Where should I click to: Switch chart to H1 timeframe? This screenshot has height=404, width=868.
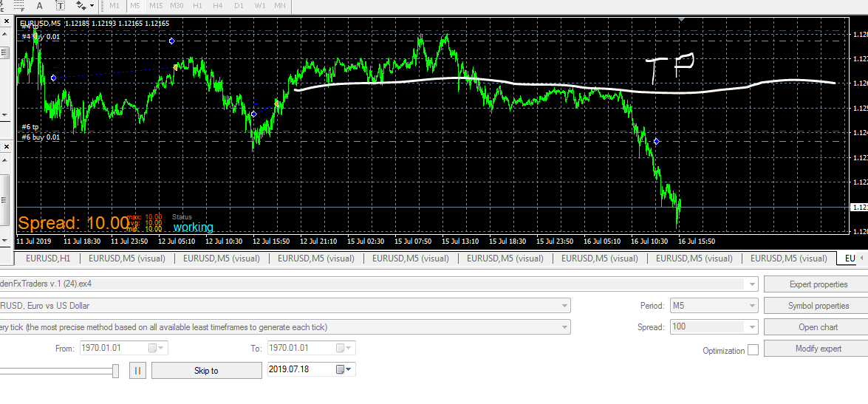pos(198,5)
